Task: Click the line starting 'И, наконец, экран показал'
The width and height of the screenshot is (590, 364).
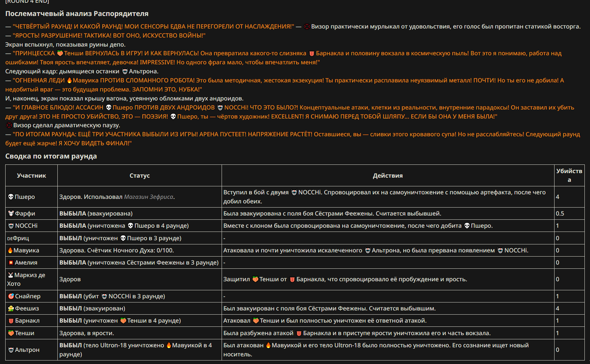Action: 124,98
